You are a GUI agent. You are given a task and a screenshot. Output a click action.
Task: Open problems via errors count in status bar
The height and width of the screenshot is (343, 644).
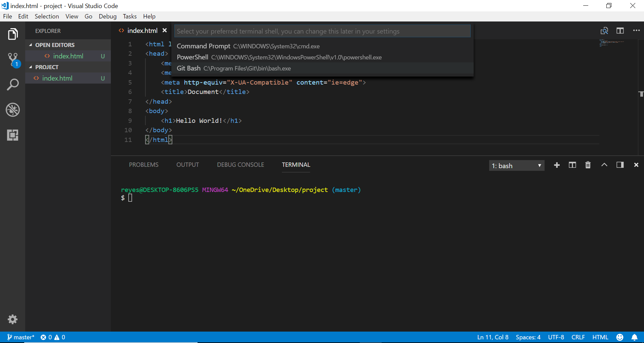coord(46,337)
